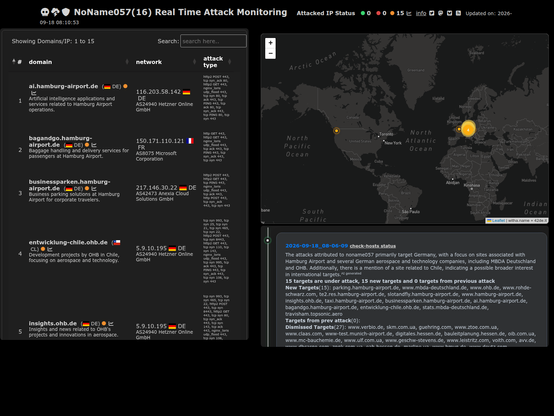Click the second round social icon after info
The height and width of the screenshot is (416, 554).
pyautogui.click(x=440, y=13)
